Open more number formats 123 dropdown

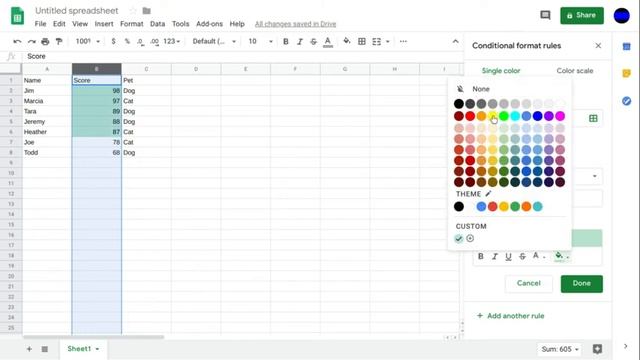(x=171, y=41)
